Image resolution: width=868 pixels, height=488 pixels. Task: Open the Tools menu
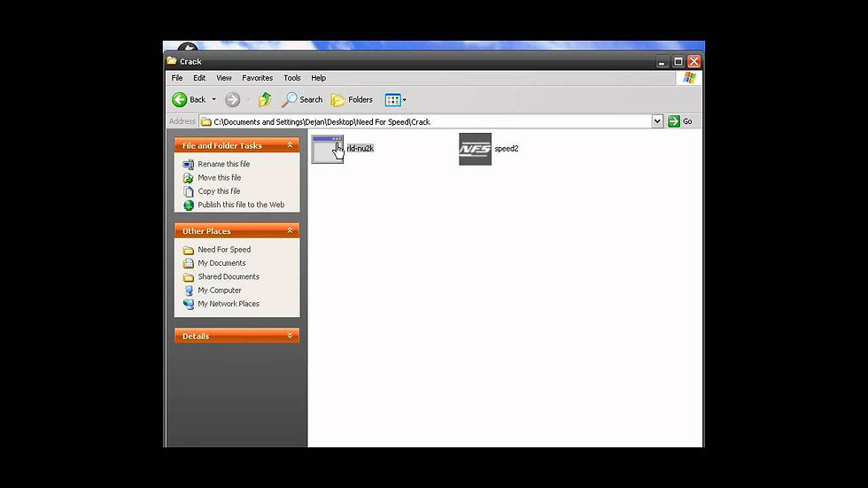(291, 78)
